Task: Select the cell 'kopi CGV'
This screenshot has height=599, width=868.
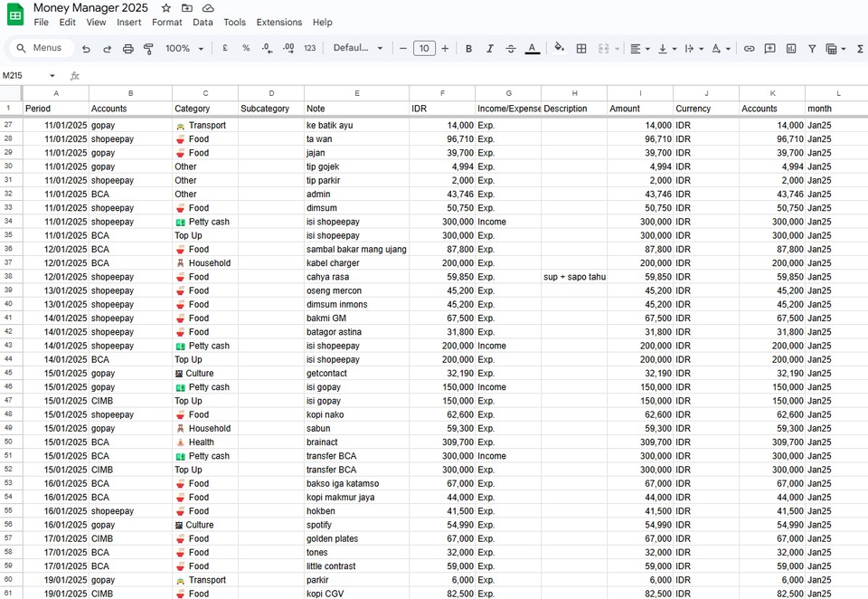Action: point(356,593)
